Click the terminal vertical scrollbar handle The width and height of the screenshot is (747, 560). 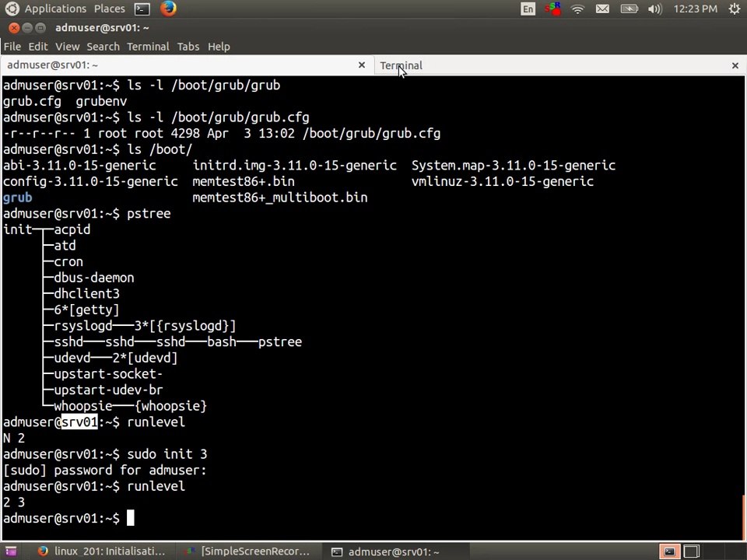pyautogui.click(x=744, y=517)
